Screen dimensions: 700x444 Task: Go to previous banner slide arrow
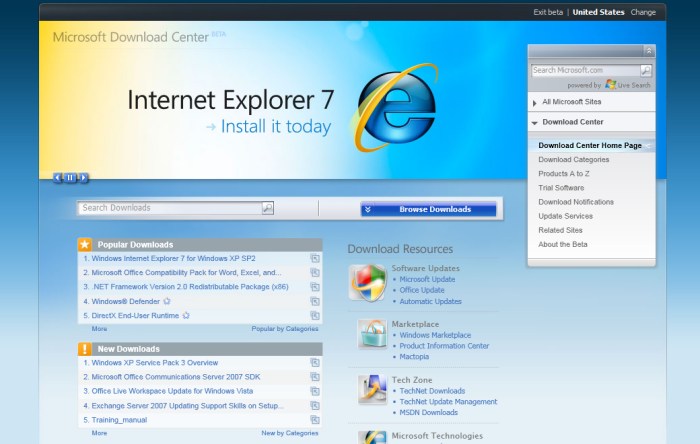point(58,178)
